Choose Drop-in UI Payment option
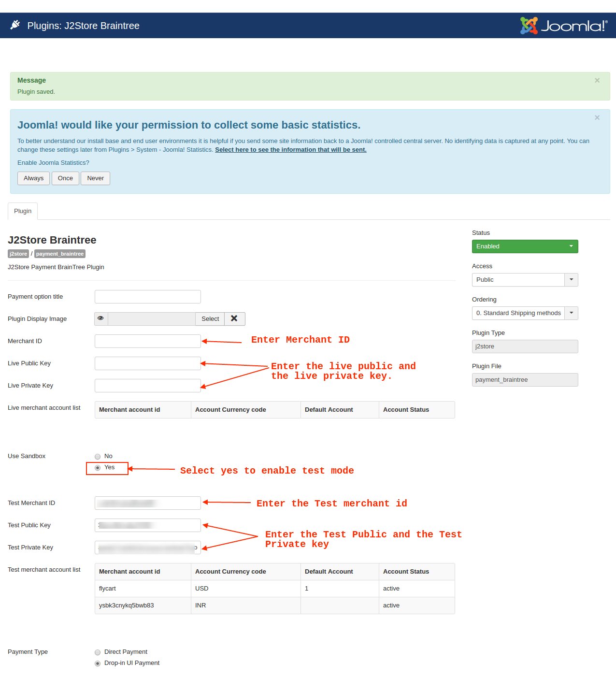The height and width of the screenshot is (678, 616). [98, 664]
